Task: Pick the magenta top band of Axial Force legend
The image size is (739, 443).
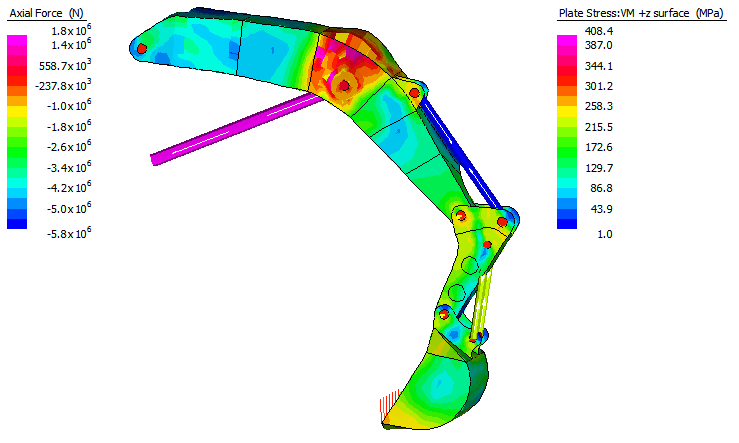Action: (x=17, y=40)
